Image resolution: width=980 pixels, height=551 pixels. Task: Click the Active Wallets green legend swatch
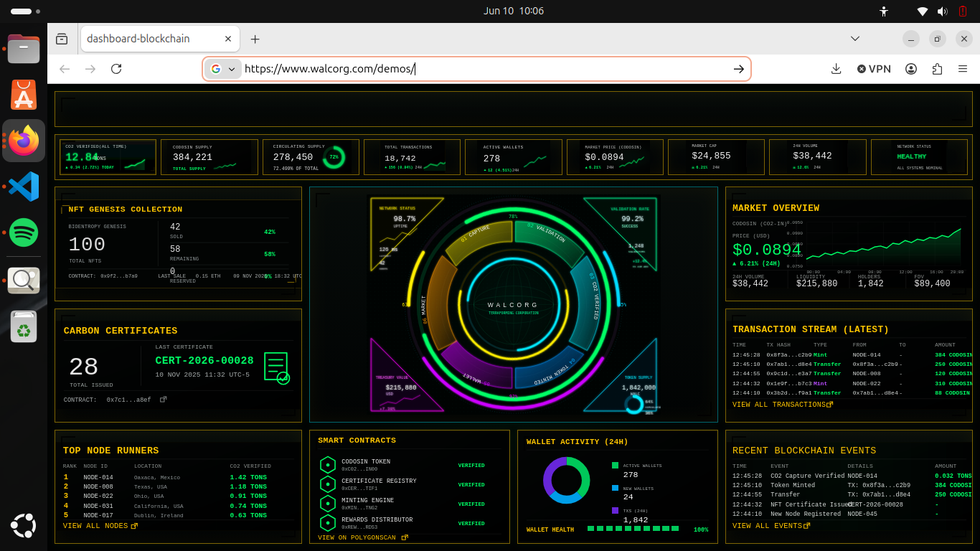pos(615,466)
